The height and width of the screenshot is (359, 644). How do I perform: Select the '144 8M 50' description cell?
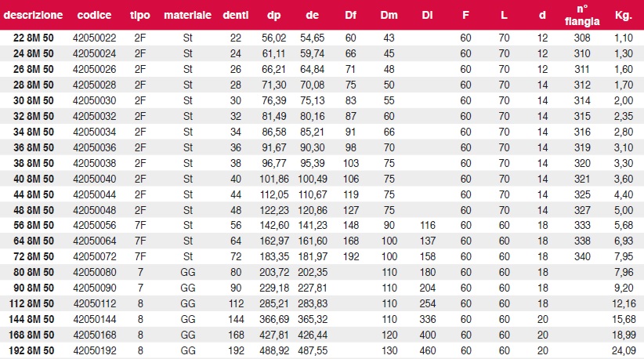[31, 320]
